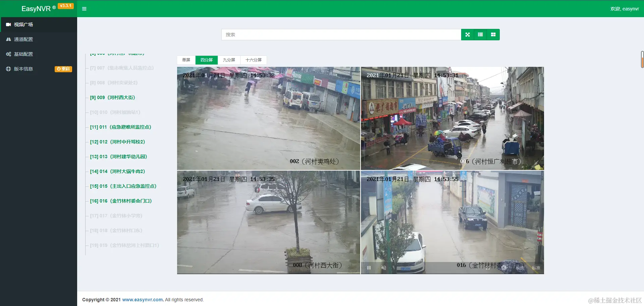Select 极速 mode on 016 video
Image resolution: width=644 pixels, height=306 pixels.
click(520, 268)
